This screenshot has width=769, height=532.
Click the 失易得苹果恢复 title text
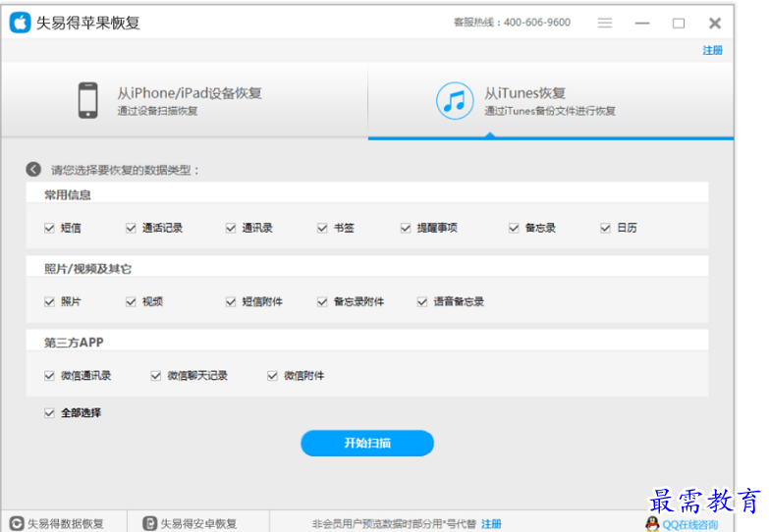point(88,23)
